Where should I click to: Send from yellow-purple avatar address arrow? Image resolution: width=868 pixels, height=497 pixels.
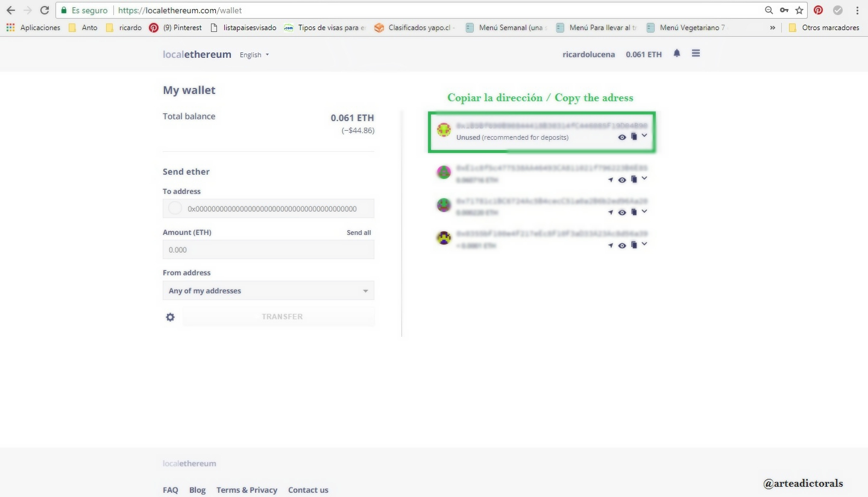611,245
